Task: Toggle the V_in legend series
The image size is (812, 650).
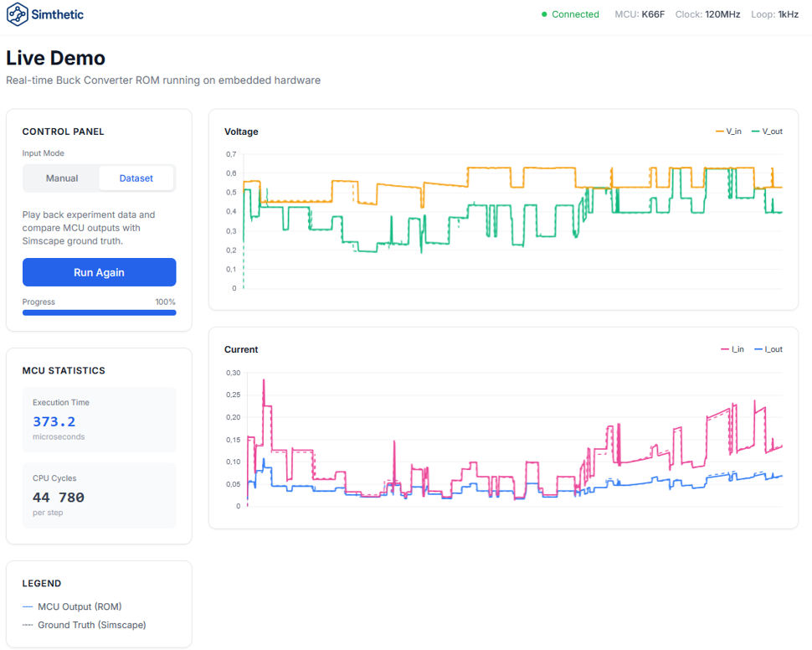Action: pyautogui.click(x=728, y=132)
